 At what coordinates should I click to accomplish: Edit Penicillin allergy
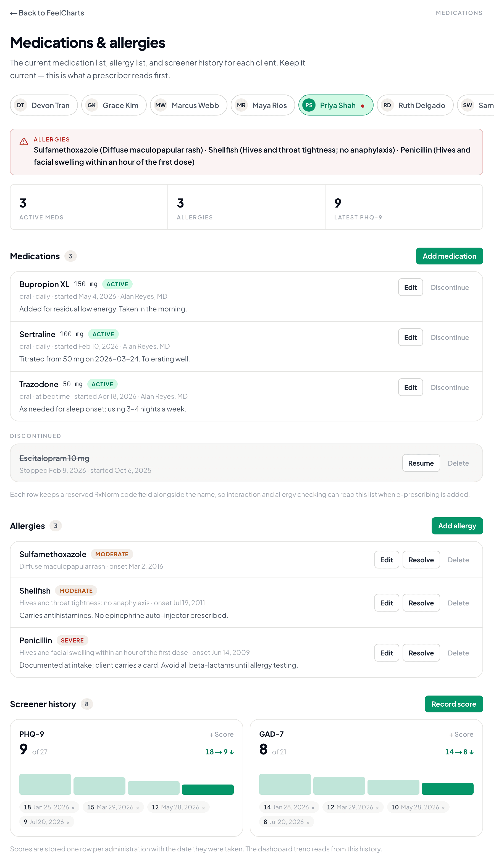click(387, 653)
